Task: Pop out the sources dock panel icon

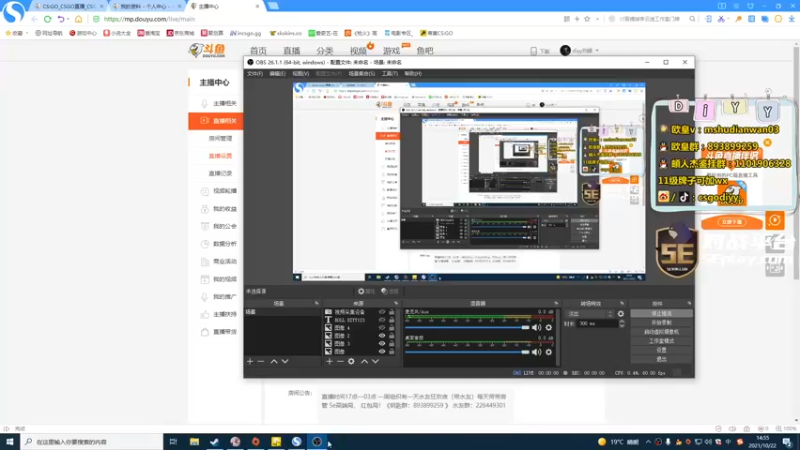Action: pos(396,304)
